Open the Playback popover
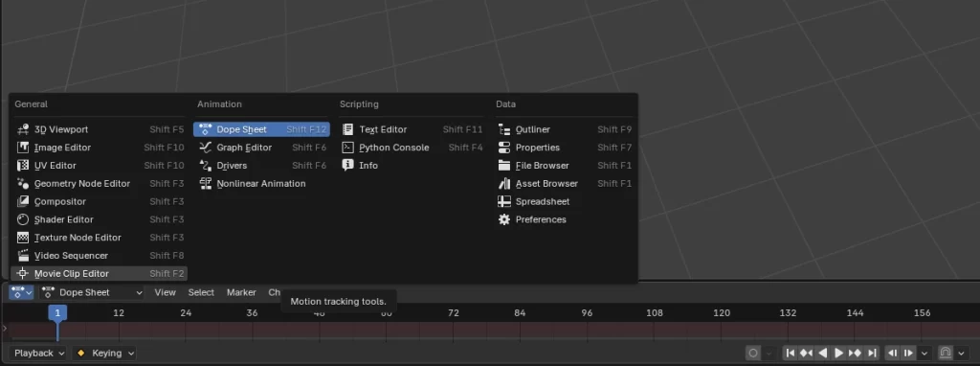The width and height of the screenshot is (980, 366). [x=38, y=353]
